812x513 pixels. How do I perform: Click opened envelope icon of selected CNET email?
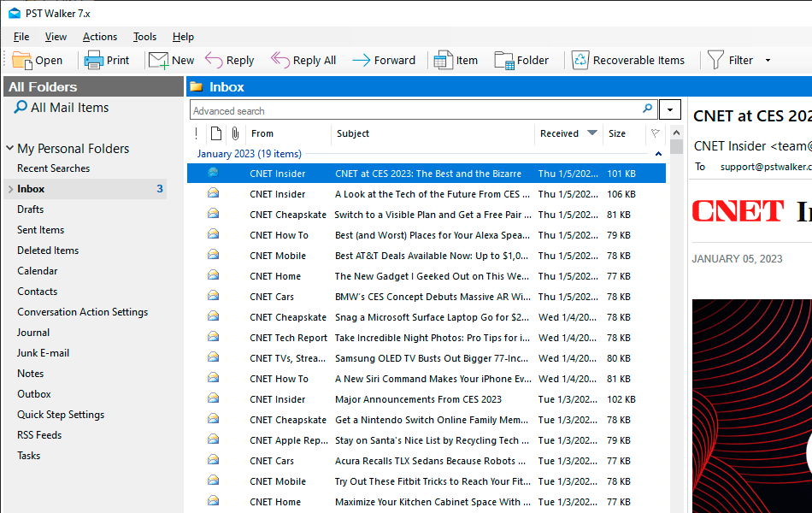pos(213,173)
